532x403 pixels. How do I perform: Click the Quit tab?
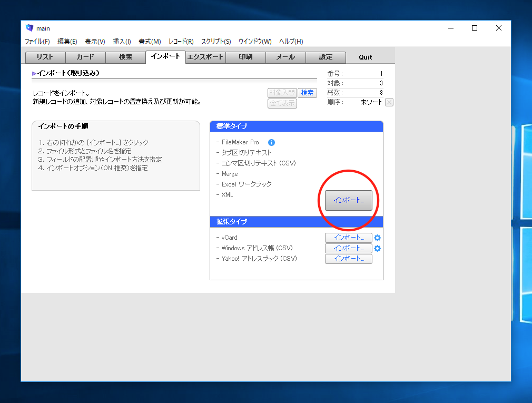(x=365, y=57)
